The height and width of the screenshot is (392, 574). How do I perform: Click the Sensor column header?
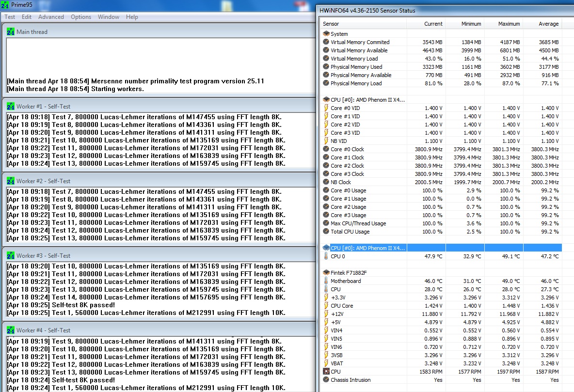364,24
